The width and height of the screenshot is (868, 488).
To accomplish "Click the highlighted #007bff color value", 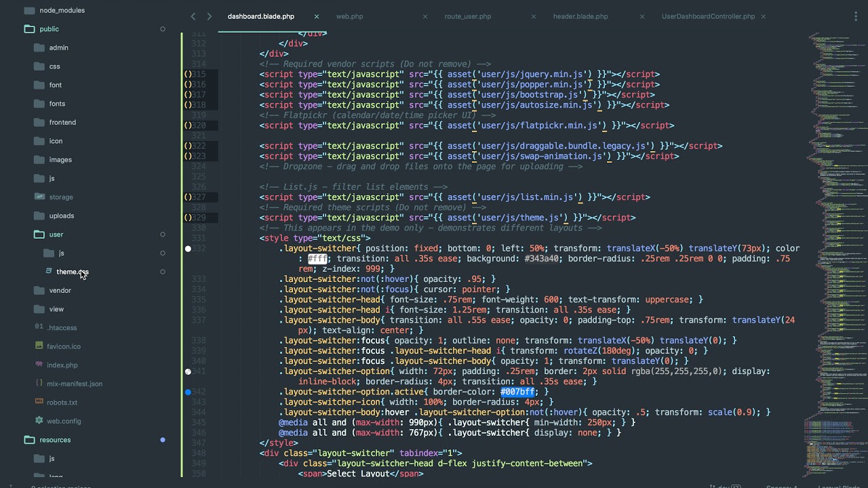I will (518, 392).
